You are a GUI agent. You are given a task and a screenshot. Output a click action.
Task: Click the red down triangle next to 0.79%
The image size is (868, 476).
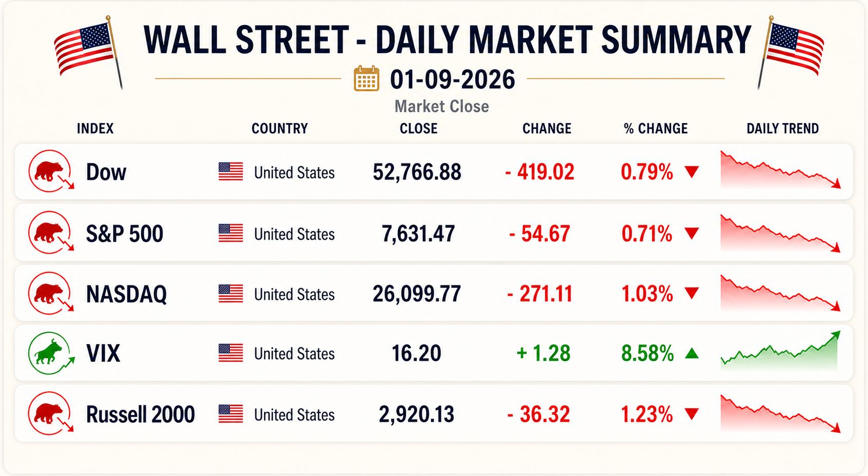pyautogui.click(x=692, y=172)
